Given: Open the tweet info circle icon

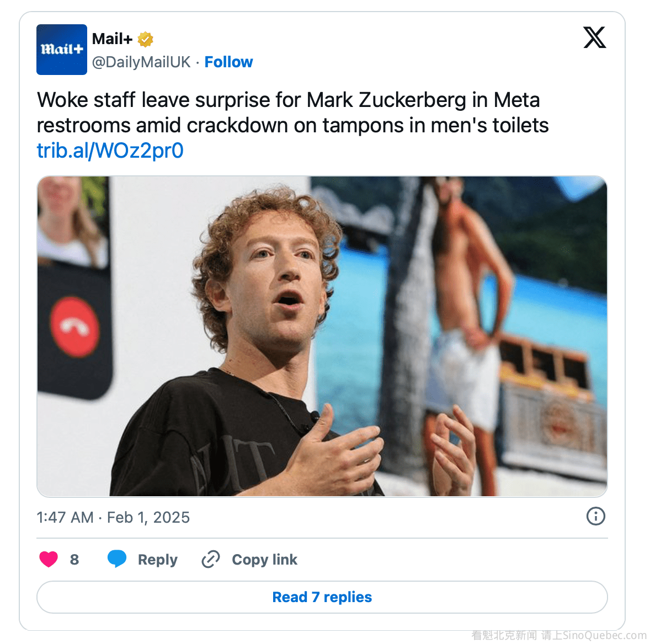Looking at the screenshot, I should click(x=596, y=516).
